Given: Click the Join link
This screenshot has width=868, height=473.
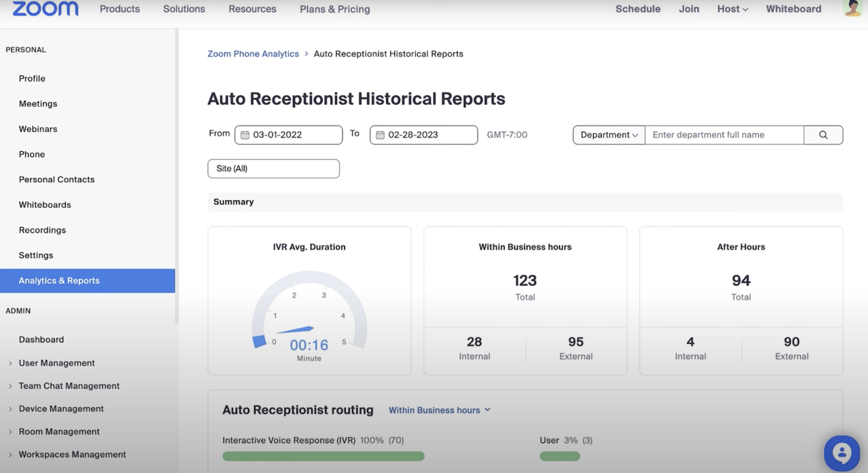Looking at the screenshot, I should coord(689,9).
